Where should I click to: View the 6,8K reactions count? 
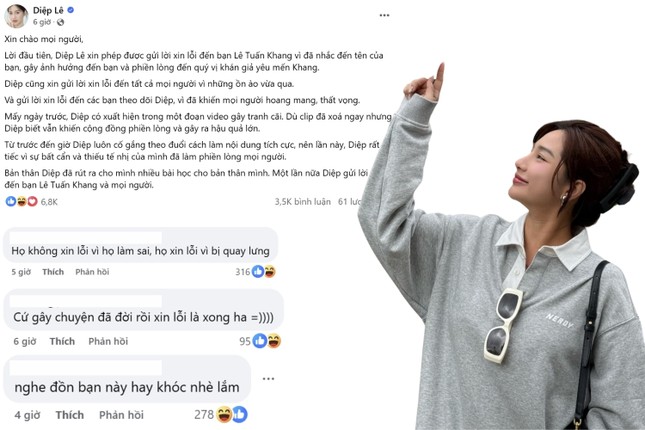[49, 202]
